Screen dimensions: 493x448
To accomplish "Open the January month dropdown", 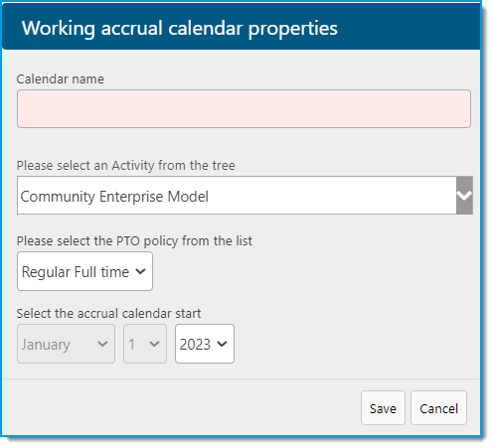I will click(66, 344).
